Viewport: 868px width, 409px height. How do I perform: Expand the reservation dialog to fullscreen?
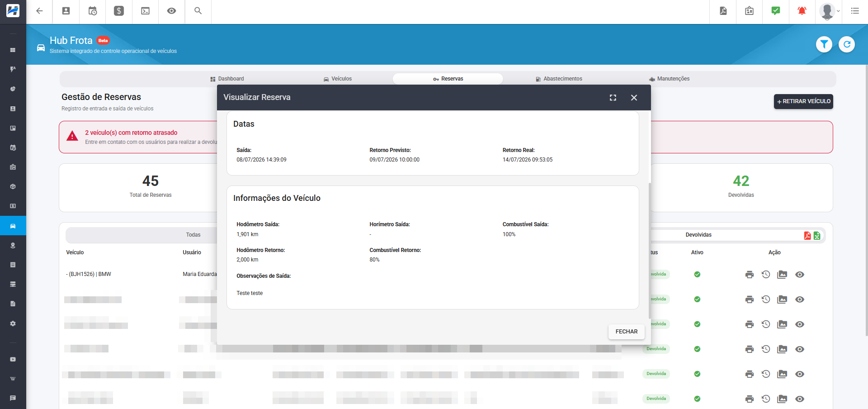point(613,98)
